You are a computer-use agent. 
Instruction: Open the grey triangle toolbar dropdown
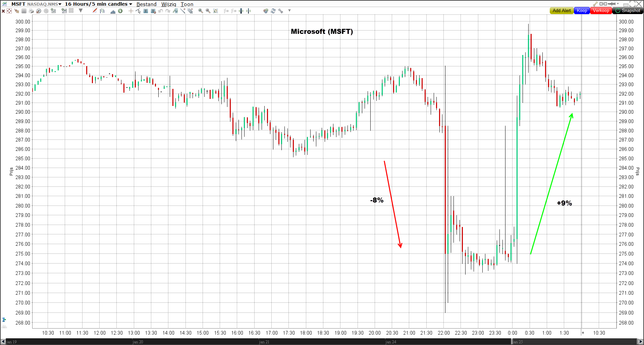click(80, 10)
